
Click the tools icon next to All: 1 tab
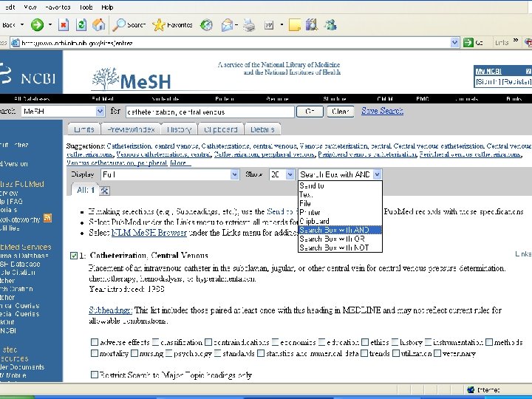(104, 191)
